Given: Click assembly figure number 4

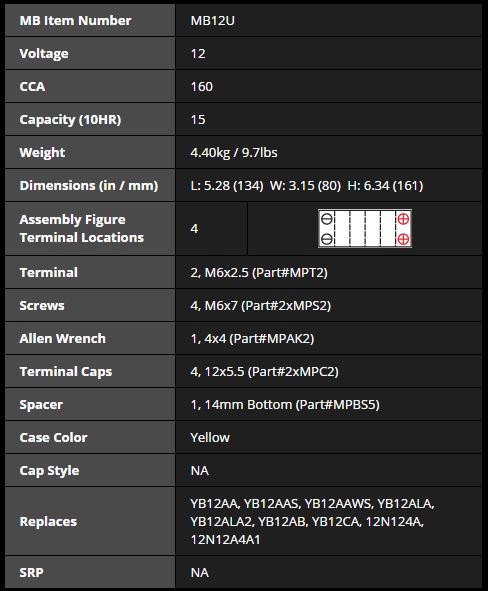Looking at the screenshot, I should (x=194, y=228).
